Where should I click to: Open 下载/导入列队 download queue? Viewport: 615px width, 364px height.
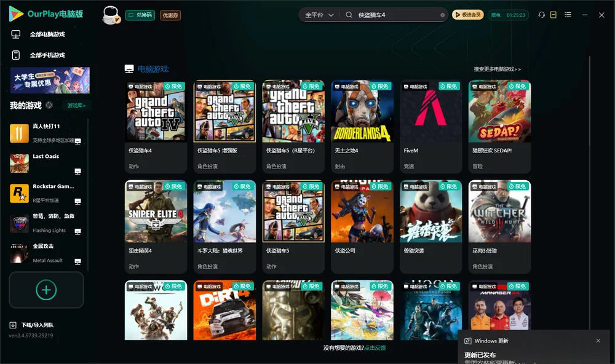[x=32, y=325]
